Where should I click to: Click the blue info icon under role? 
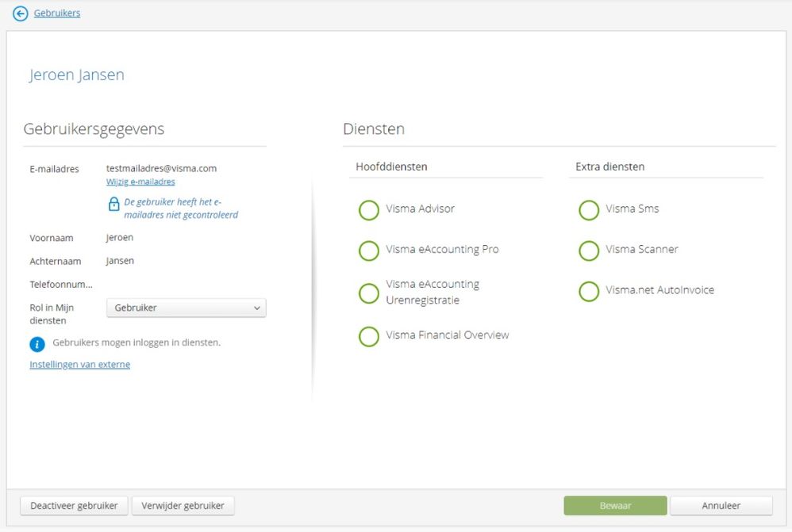click(37, 344)
